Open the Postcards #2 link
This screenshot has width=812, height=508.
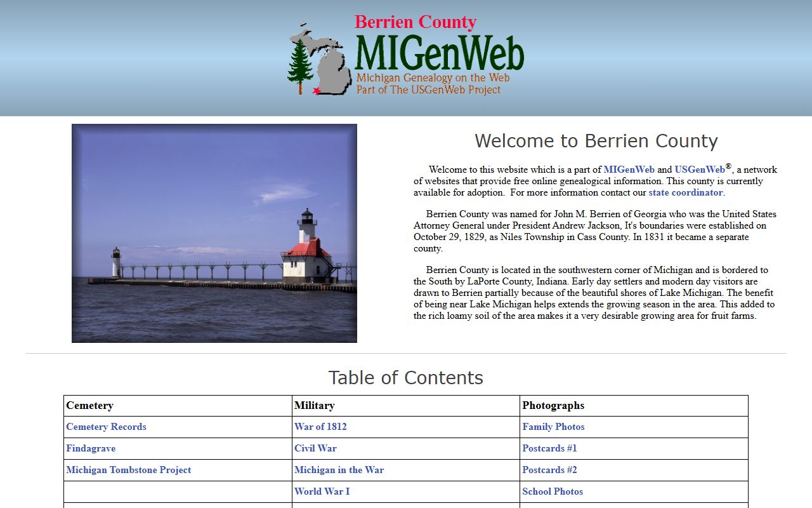pyautogui.click(x=549, y=470)
